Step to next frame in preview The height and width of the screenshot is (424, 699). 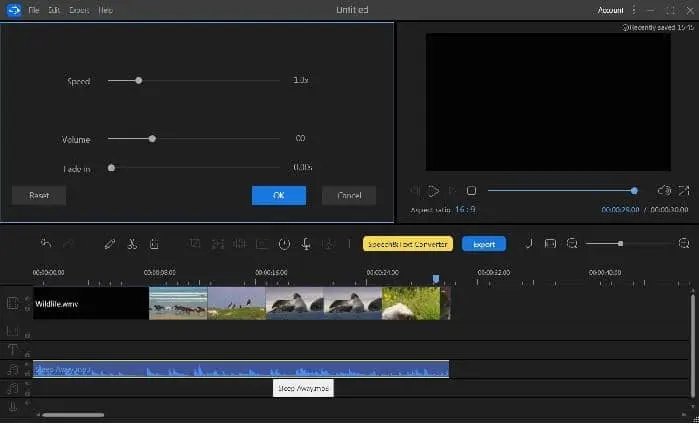pos(452,191)
